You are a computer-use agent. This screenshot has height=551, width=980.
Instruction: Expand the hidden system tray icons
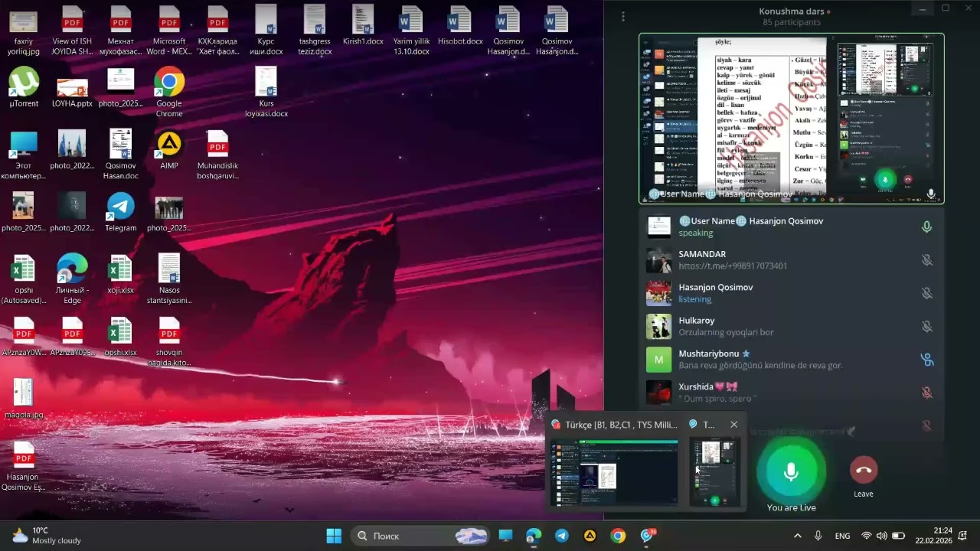pos(797,536)
